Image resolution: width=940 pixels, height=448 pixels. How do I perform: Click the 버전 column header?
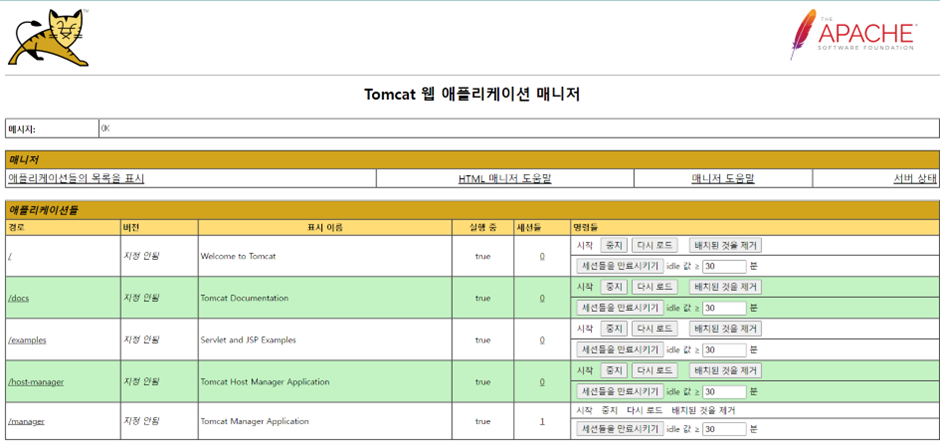click(x=131, y=228)
